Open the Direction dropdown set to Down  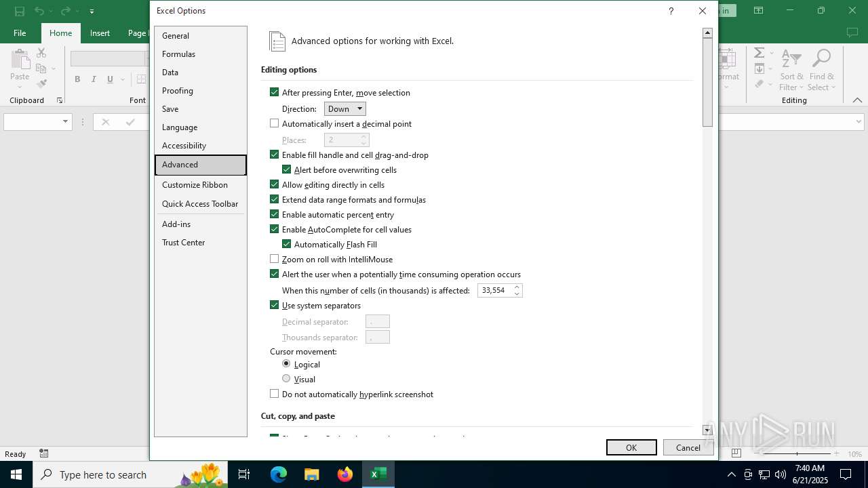click(x=345, y=108)
